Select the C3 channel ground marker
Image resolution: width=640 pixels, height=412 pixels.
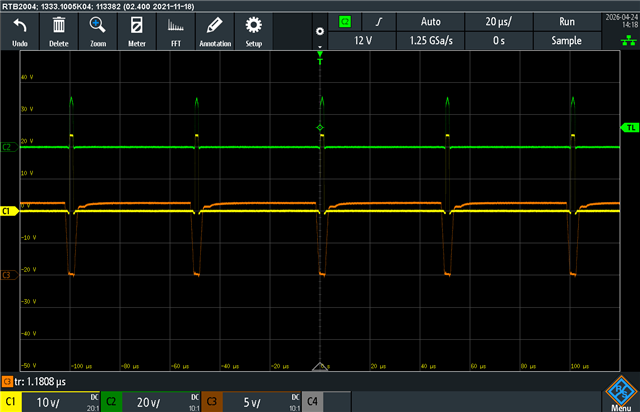tap(9, 275)
